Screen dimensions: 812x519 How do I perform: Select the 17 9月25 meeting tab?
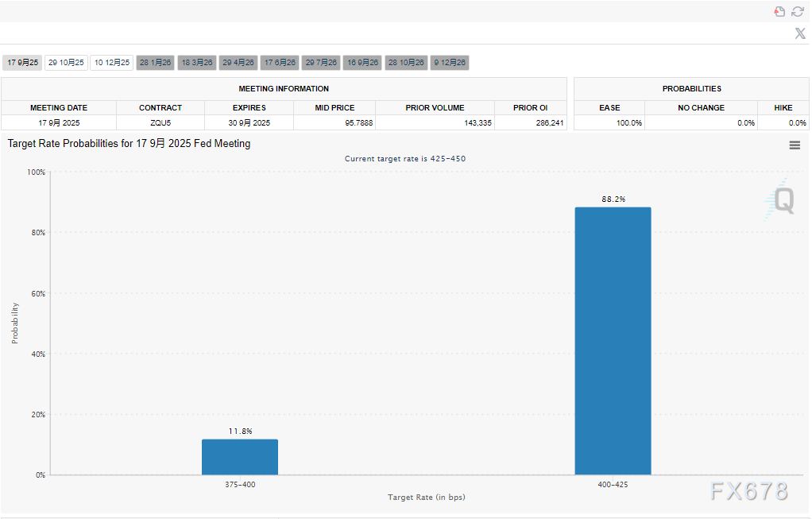point(22,63)
